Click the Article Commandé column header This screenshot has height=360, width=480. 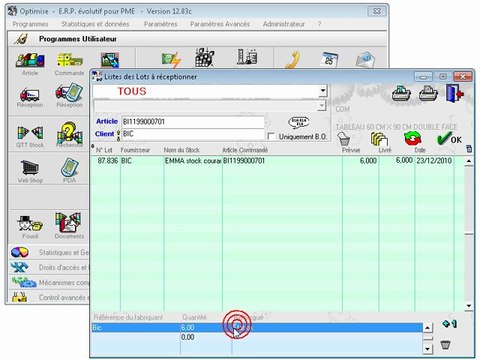click(x=245, y=150)
